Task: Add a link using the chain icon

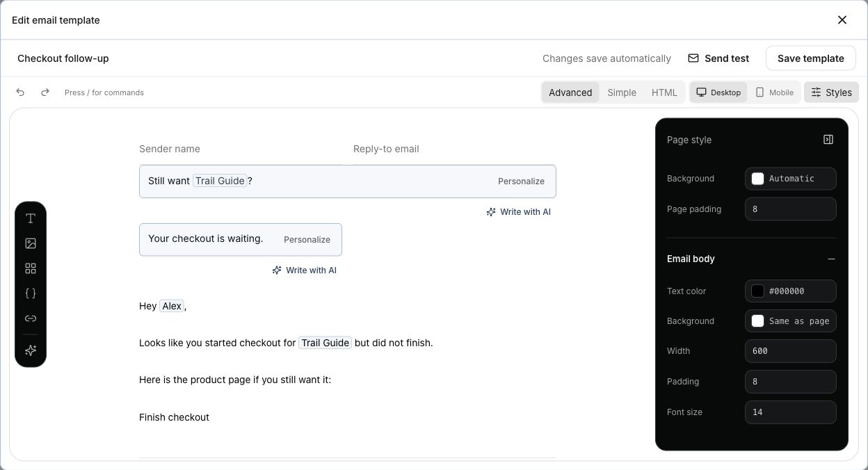Action: coord(31,318)
